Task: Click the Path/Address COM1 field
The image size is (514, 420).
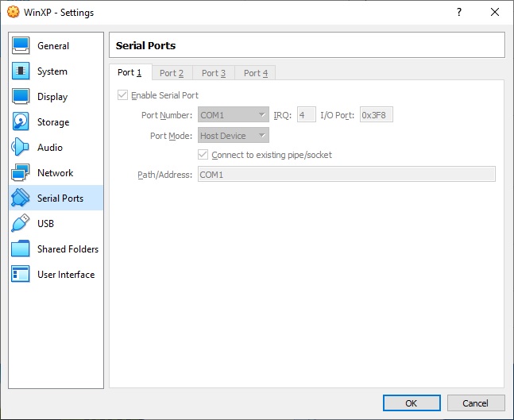Action: coord(346,175)
